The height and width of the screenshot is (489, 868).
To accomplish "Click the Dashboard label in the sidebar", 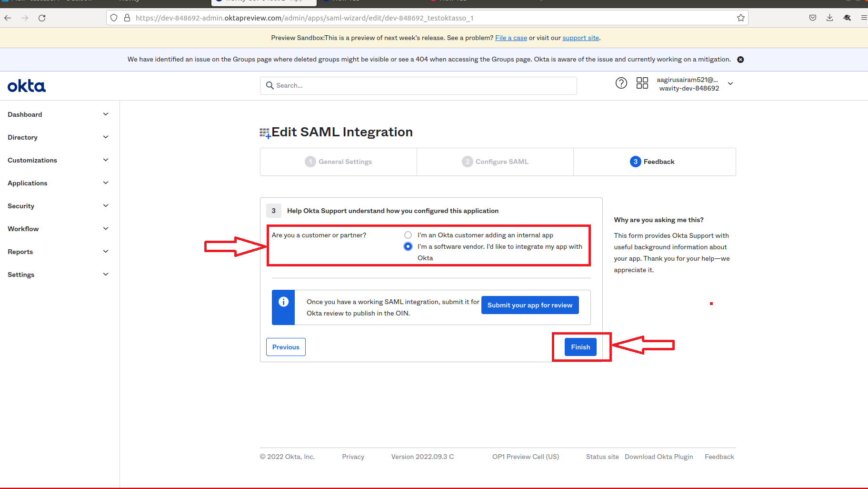I will click(25, 114).
